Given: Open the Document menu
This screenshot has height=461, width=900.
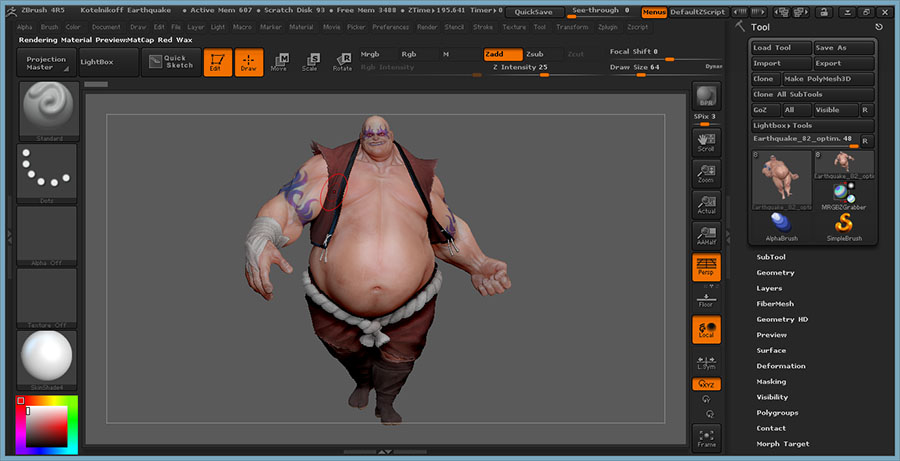Looking at the screenshot, I should coord(106,27).
